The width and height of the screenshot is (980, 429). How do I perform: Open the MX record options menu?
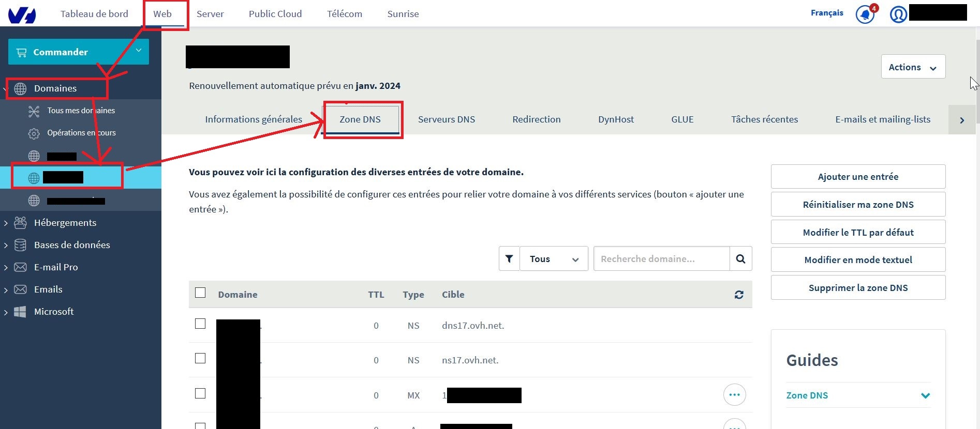(734, 395)
